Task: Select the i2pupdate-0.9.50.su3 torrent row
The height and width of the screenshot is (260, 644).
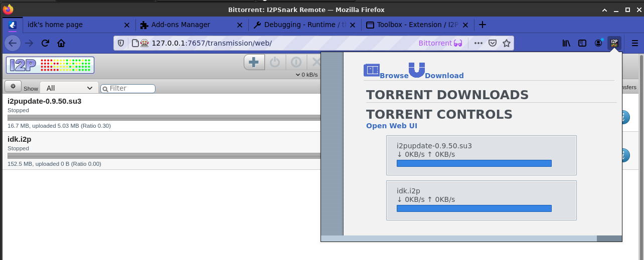Action: pos(161,112)
